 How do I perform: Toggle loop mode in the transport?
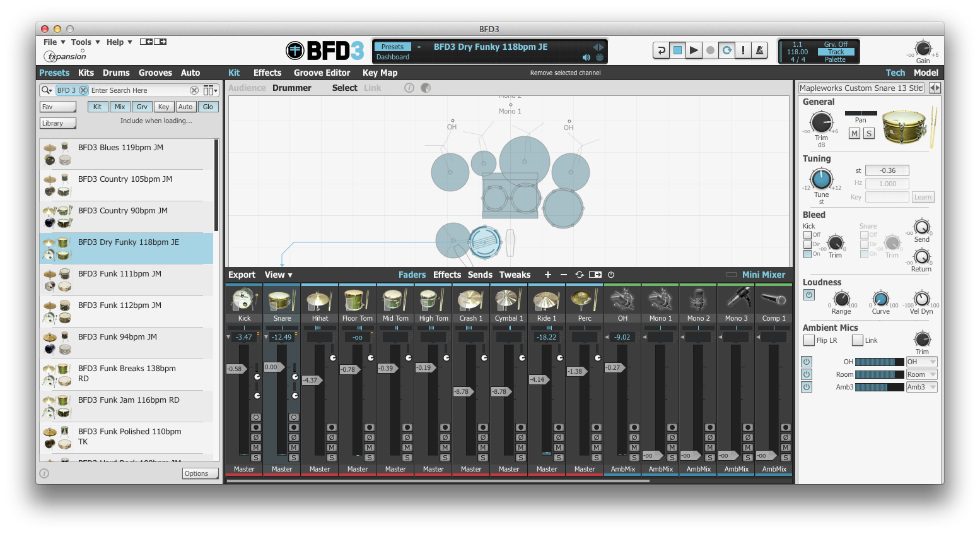(x=727, y=50)
